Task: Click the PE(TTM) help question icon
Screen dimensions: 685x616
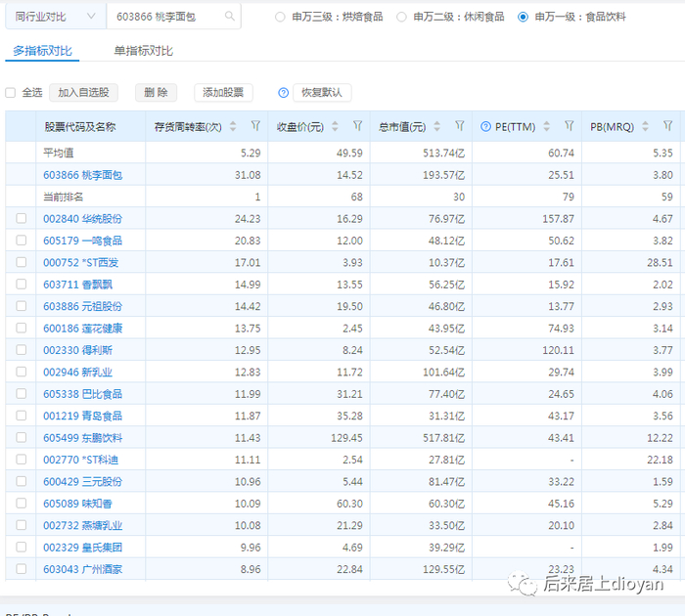Action: point(485,126)
